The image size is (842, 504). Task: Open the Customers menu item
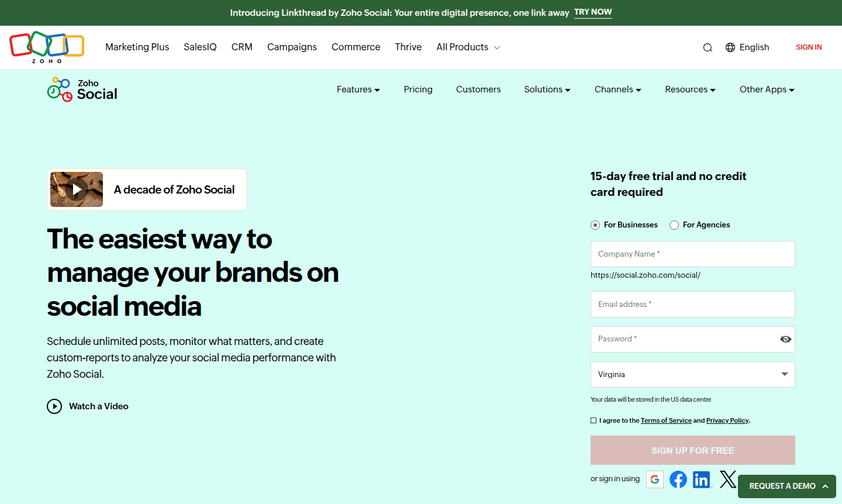(x=478, y=89)
